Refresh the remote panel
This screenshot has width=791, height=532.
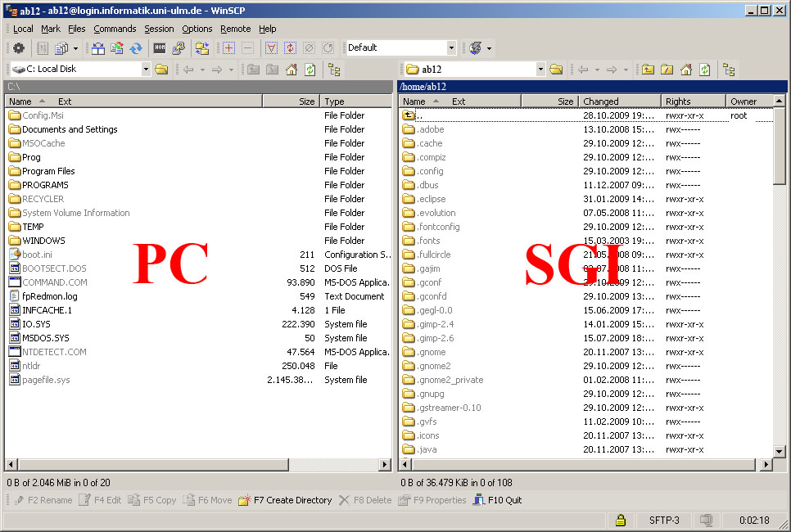(x=705, y=69)
